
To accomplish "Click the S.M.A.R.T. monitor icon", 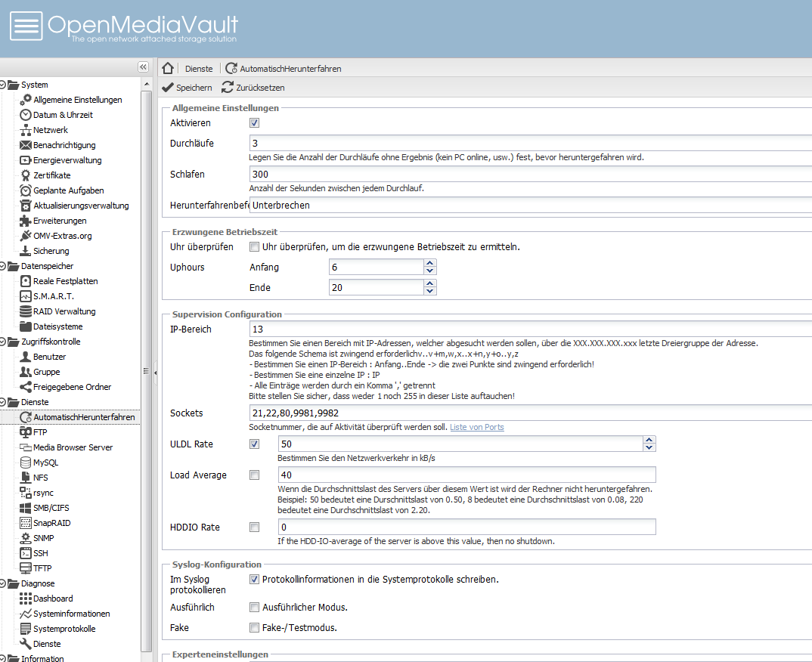I will (26, 296).
